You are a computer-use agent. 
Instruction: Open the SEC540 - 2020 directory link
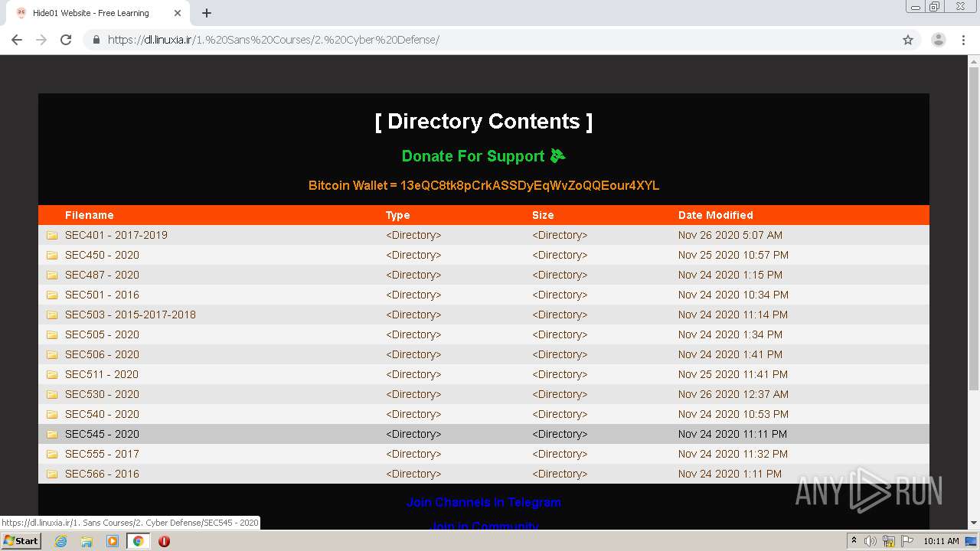pyautogui.click(x=102, y=414)
